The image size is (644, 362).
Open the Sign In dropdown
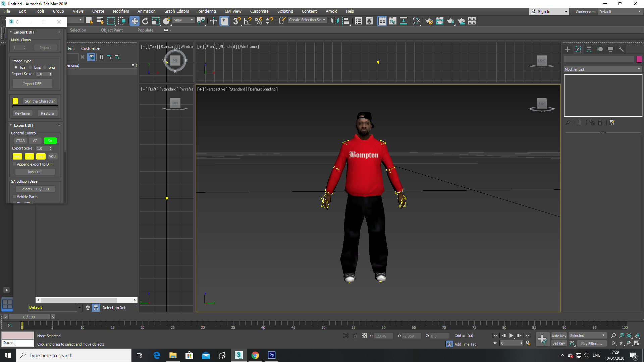549,12
